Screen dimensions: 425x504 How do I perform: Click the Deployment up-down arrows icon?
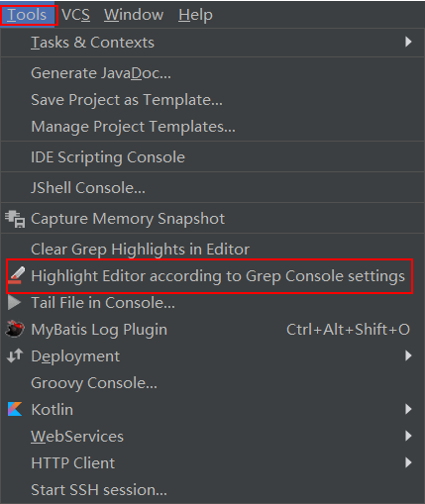click(15, 355)
